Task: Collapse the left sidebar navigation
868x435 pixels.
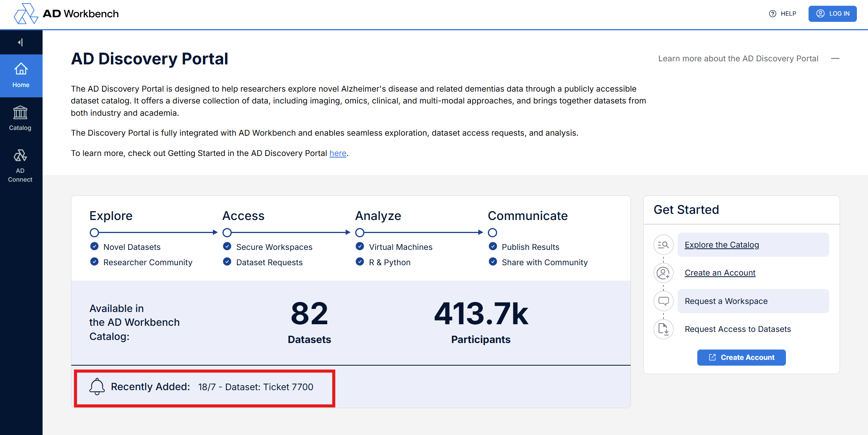Action: pyautogui.click(x=21, y=42)
